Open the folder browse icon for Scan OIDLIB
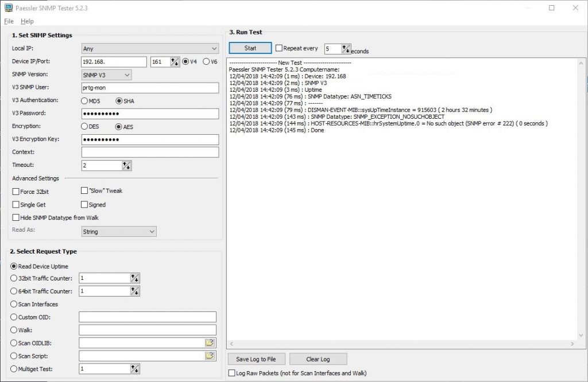 (210, 342)
